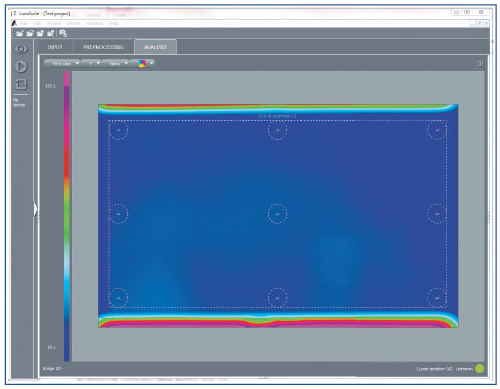Open the 'Fit in view' zoom dropdown
Screen dimensions: 500x389
pyautogui.click(x=62, y=63)
